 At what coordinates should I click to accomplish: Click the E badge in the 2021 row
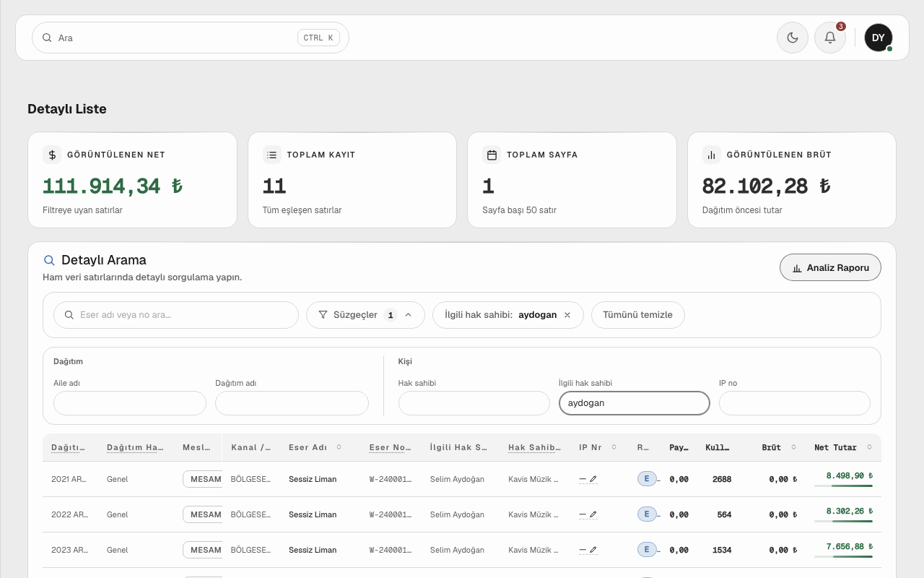tap(647, 479)
